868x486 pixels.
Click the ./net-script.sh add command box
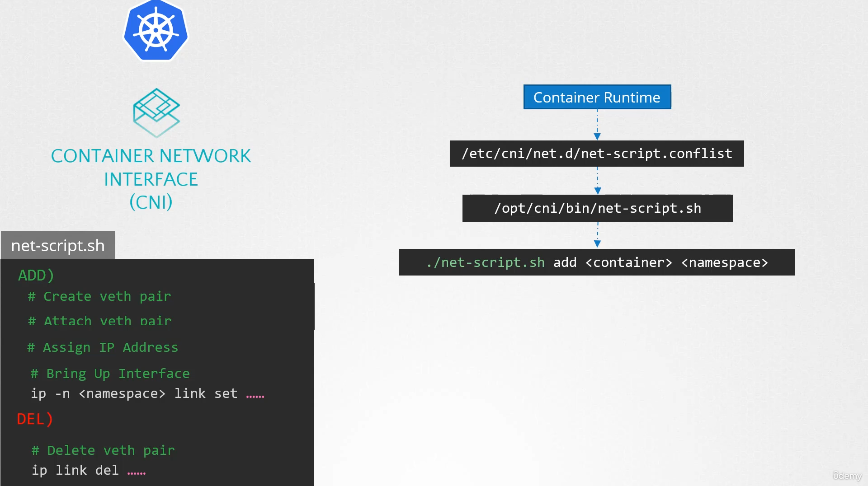point(597,262)
